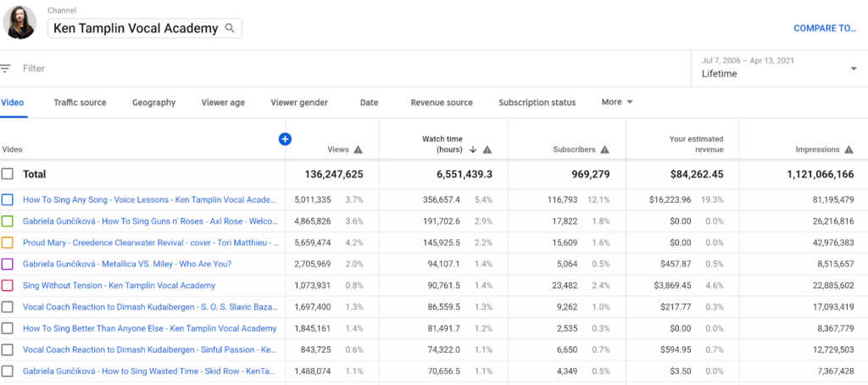This screenshot has width=868, height=385.
Task: Click total views value 136,247,625
Action: tap(334, 174)
